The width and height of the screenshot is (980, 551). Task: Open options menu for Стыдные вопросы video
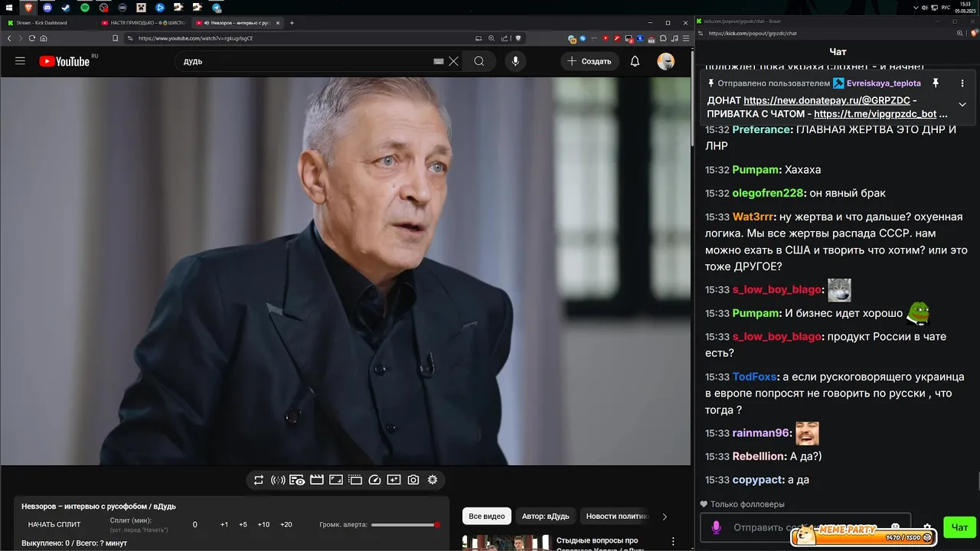[x=674, y=542]
